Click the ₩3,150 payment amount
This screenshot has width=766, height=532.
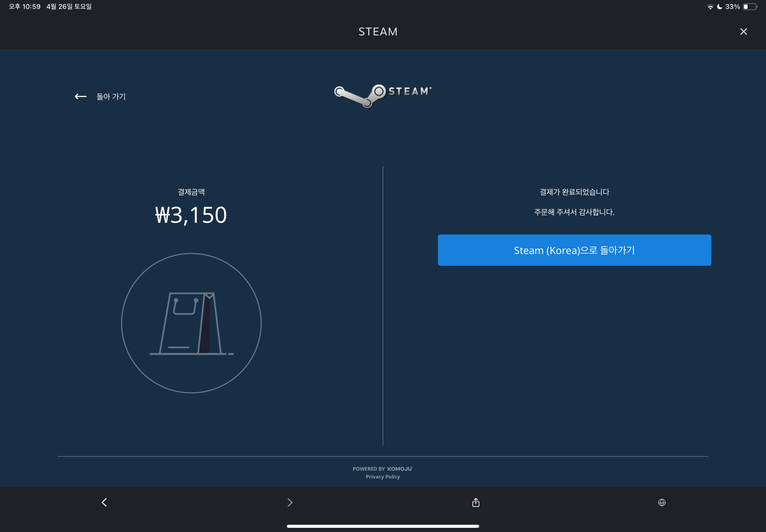[x=191, y=215]
